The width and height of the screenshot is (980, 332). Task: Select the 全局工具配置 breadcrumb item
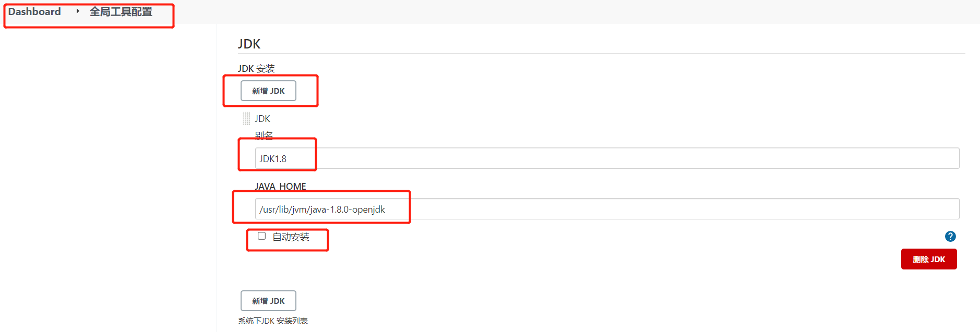(x=121, y=11)
